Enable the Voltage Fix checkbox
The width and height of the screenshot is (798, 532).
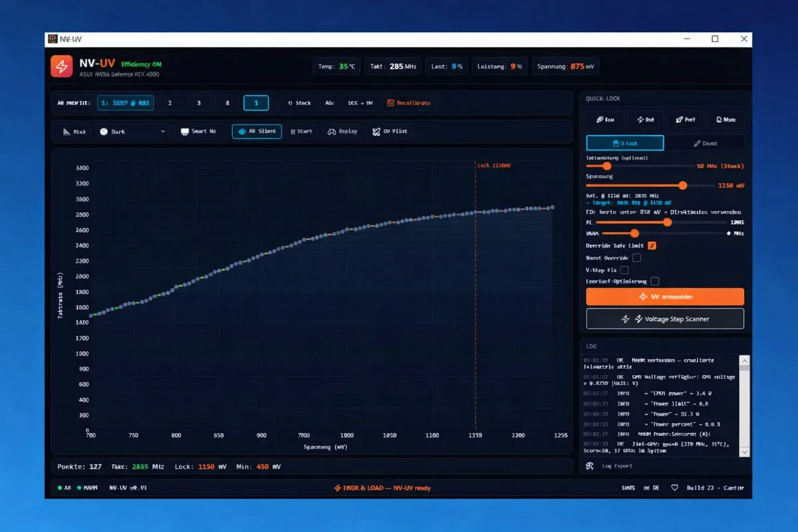[624, 270]
